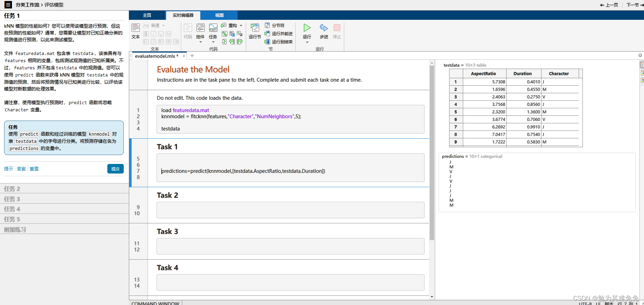Image resolution: width=644 pixels, height=305 pixels.
Task: Close the evaluatemodel.mlx tab
Action: coord(184,56)
